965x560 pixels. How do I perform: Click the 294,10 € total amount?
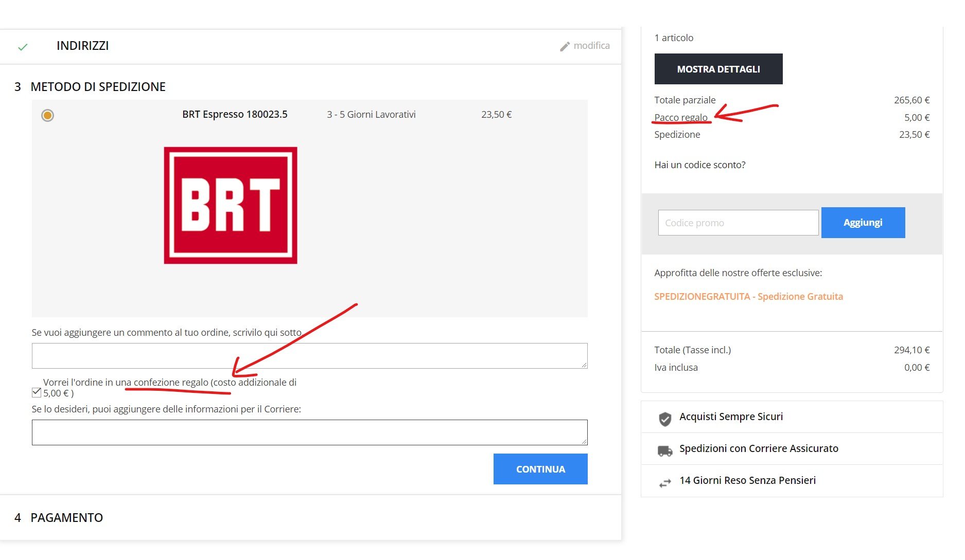911,350
